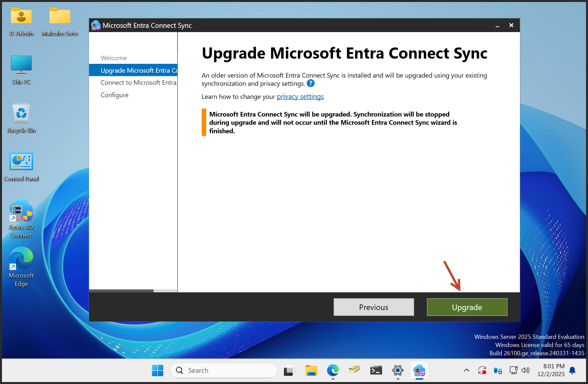Expand the hidden system tray icons chevron
The width and height of the screenshot is (588, 384).
467,371
